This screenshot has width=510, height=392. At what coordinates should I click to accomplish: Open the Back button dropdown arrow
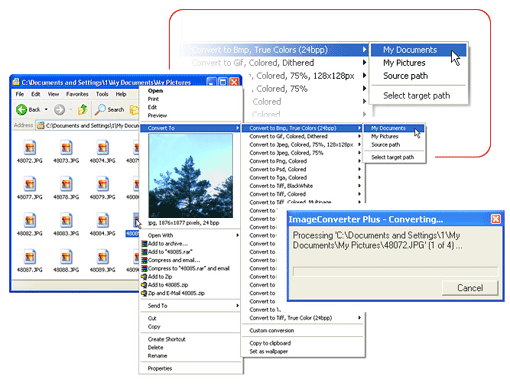tap(46, 109)
